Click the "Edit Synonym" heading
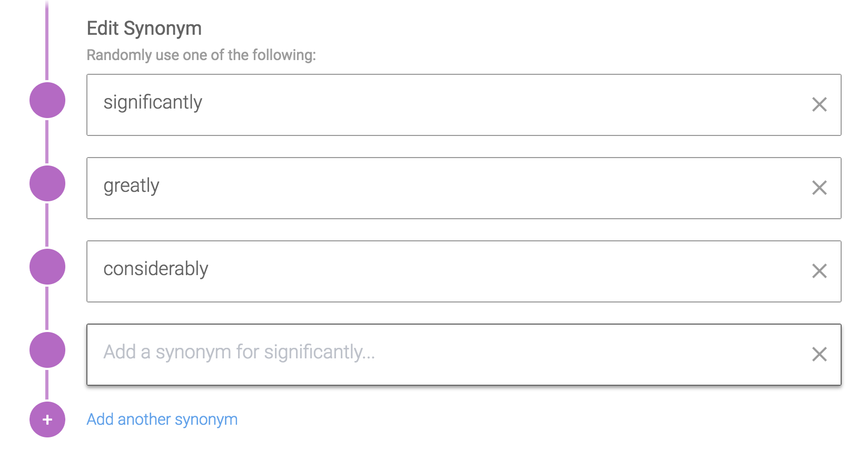Viewport: 868px width, 449px height. pyautogui.click(x=144, y=28)
